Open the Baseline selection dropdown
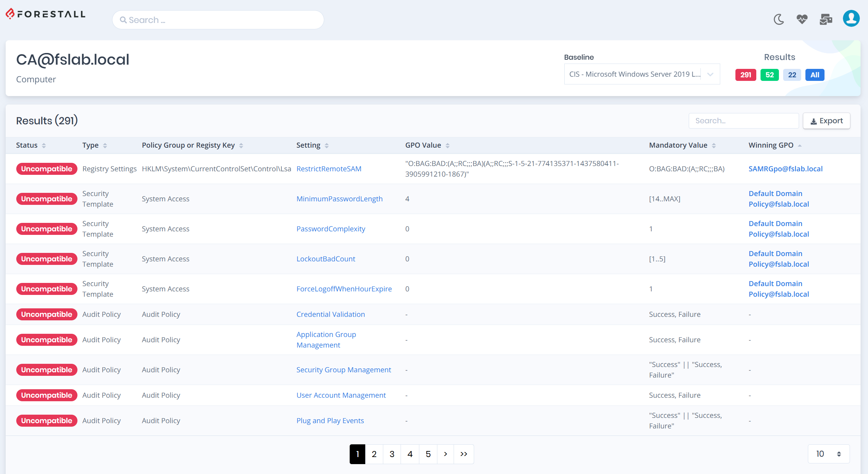Screen dimensions: 868x474 point(641,74)
